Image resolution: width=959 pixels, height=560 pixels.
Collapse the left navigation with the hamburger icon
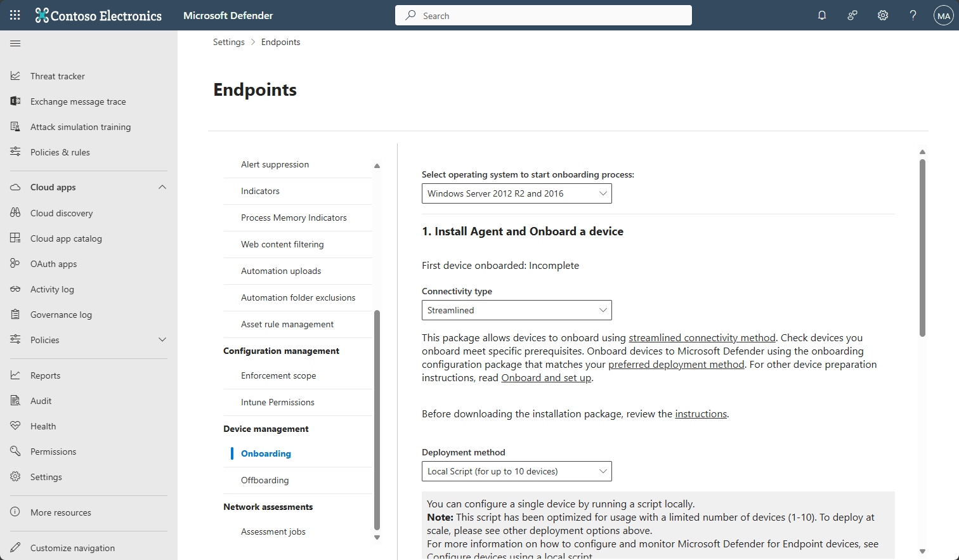(15, 43)
